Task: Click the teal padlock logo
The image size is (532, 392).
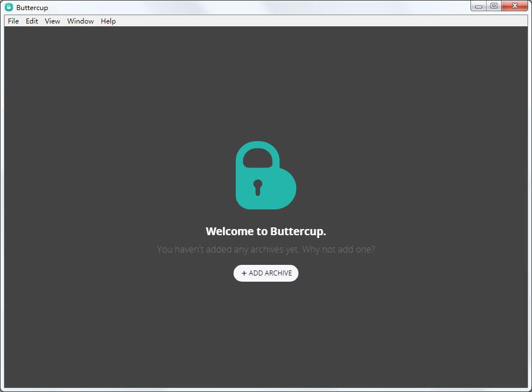Action: click(266, 175)
